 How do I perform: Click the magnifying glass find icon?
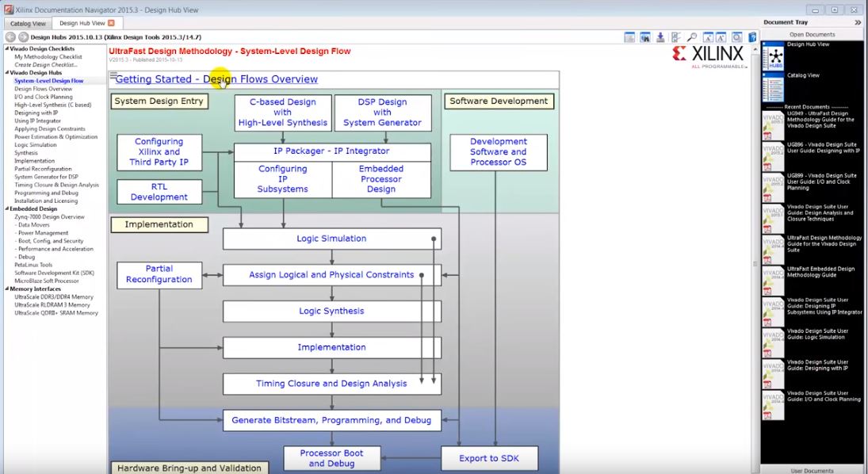pos(692,37)
